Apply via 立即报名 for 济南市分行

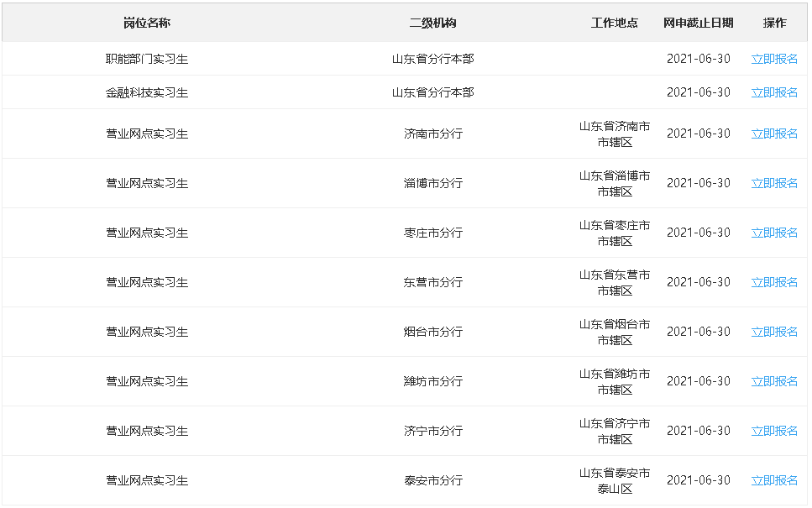tap(774, 134)
